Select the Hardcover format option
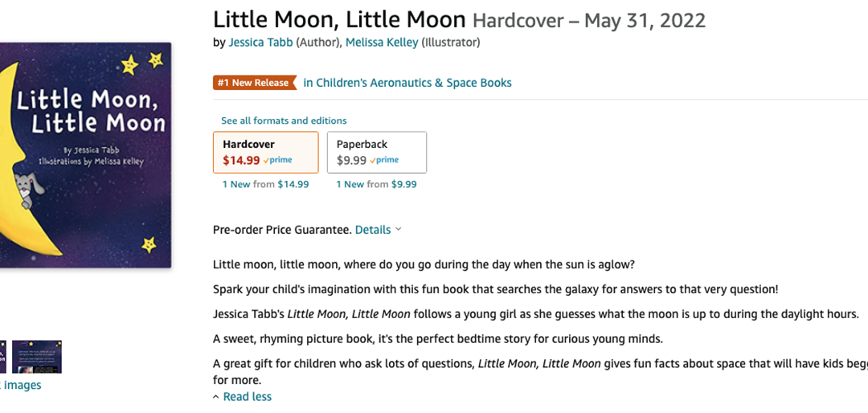 coord(266,152)
